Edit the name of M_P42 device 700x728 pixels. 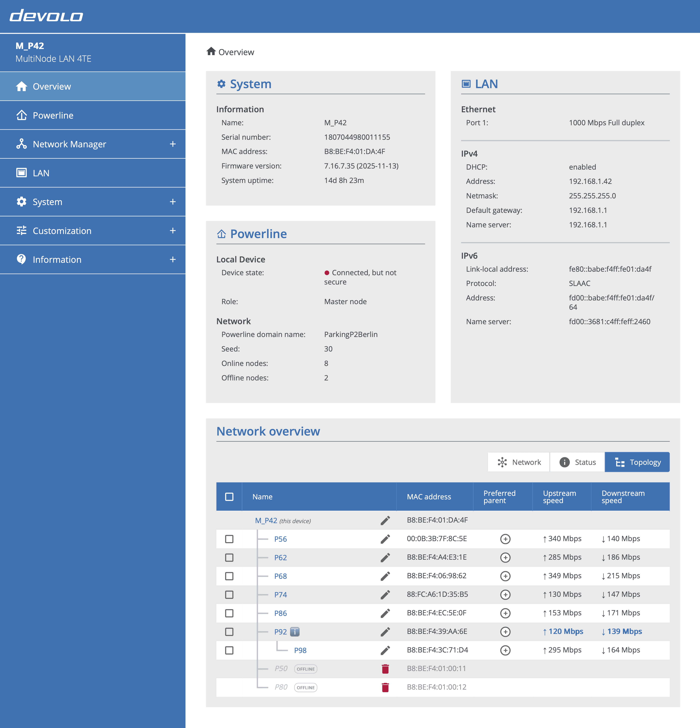point(385,520)
